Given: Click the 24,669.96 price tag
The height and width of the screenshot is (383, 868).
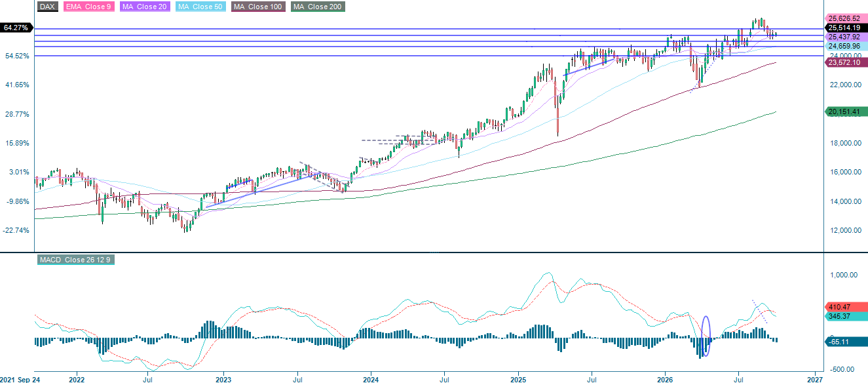Looking at the screenshot, I should click(846, 47).
